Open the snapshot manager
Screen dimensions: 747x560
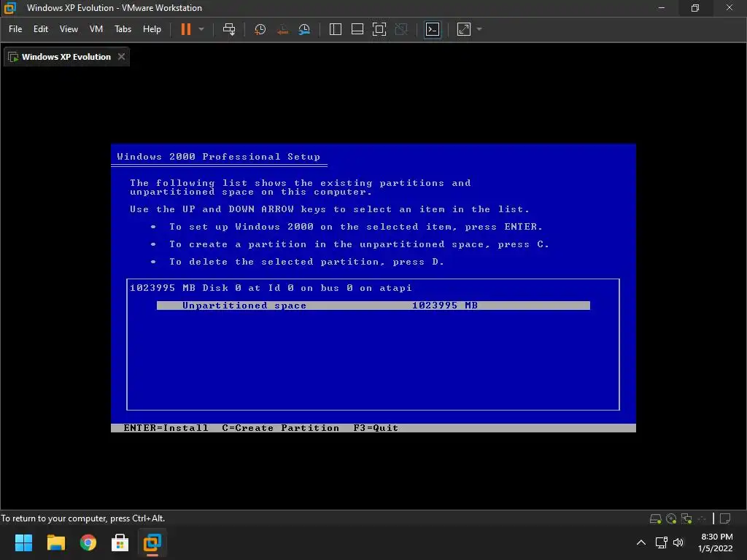304,29
